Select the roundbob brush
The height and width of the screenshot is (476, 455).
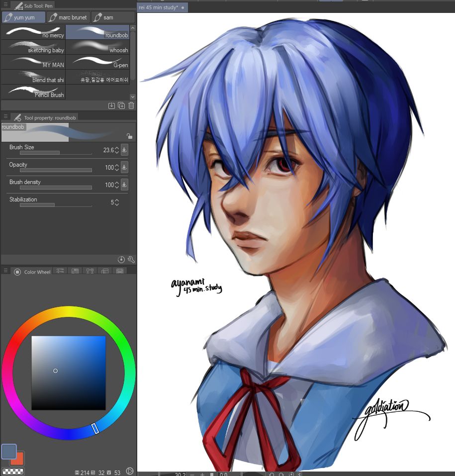[97, 32]
